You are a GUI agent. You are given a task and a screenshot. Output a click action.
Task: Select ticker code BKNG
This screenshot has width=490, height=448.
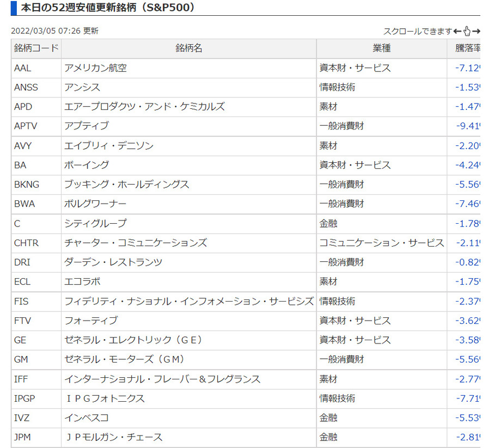27,185
